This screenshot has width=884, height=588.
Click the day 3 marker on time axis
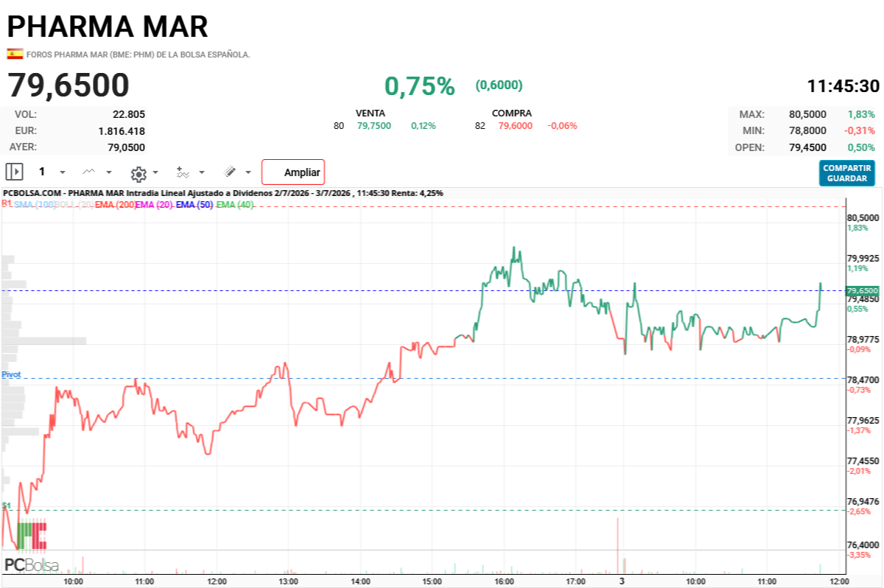tap(622, 581)
